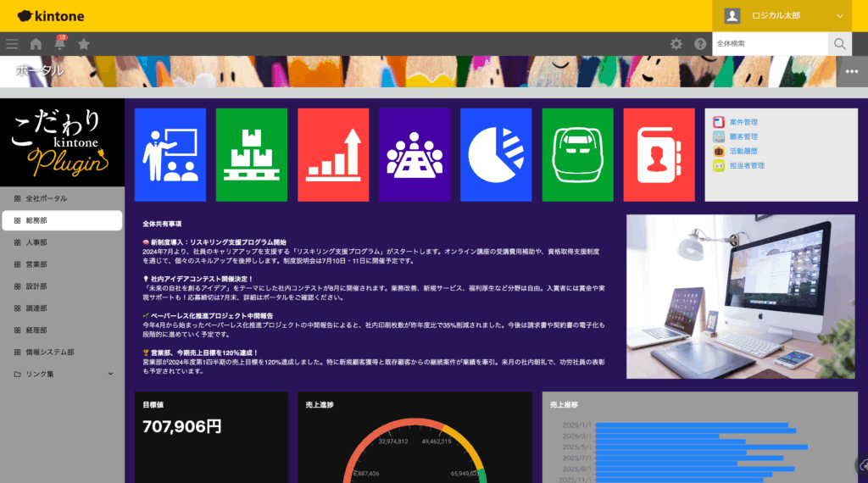
Task: Open the portal three-dot options menu
Action: (852, 72)
